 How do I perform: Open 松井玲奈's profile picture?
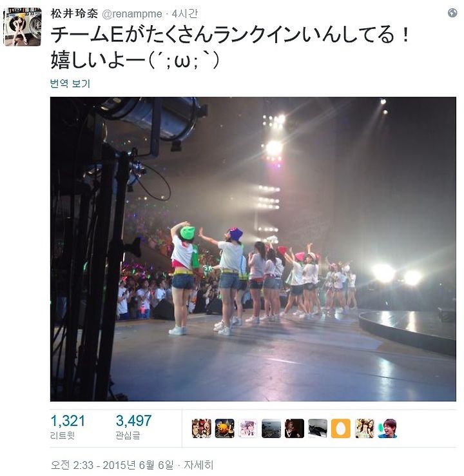click(23, 27)
